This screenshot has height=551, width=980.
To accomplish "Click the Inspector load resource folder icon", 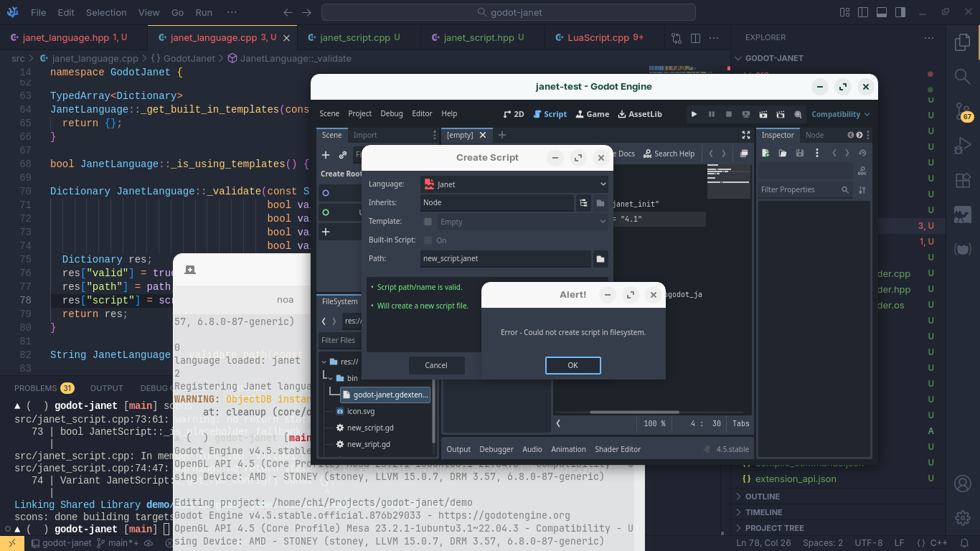I will [783, 154].
